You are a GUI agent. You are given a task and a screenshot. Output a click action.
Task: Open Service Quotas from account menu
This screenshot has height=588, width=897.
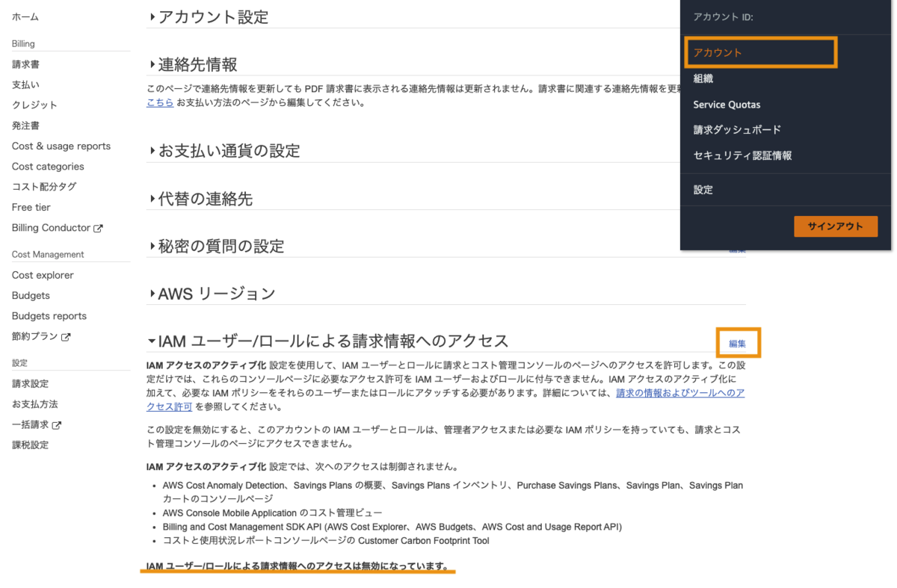[x=727, y=105]
